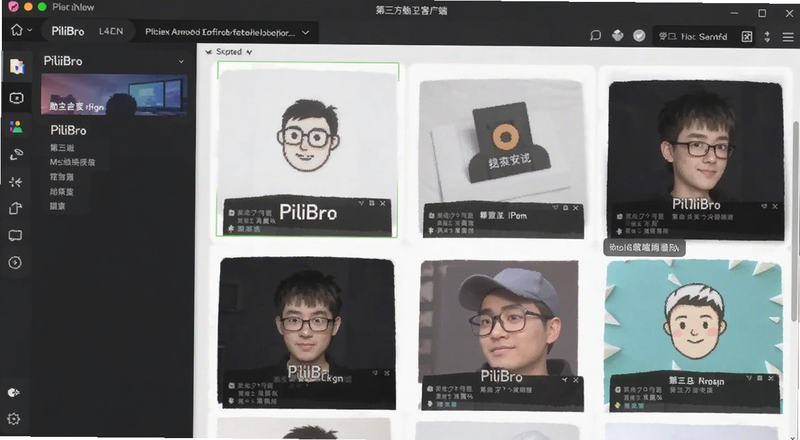
Task: Select the cartoon glasses avatar card with the green outline
Action: 308,149
